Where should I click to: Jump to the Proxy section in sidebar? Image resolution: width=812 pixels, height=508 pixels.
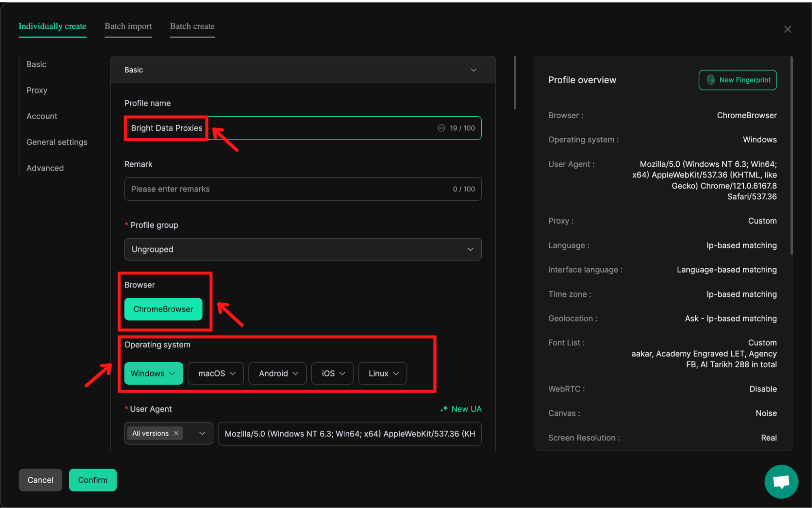click(37, 90)
